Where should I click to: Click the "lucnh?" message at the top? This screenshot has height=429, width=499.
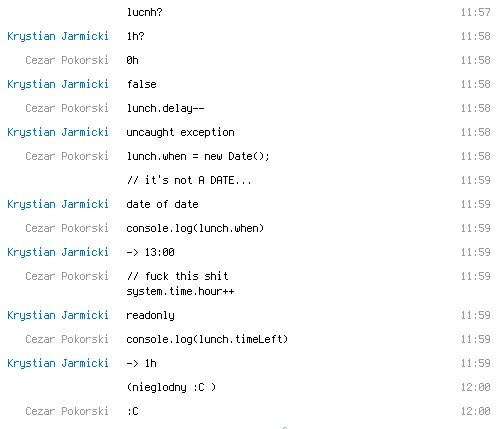[x=144, y=12]
